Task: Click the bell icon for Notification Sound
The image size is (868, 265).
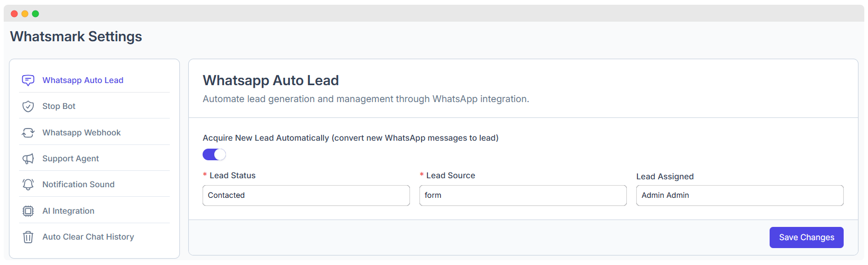Action: 28,185
